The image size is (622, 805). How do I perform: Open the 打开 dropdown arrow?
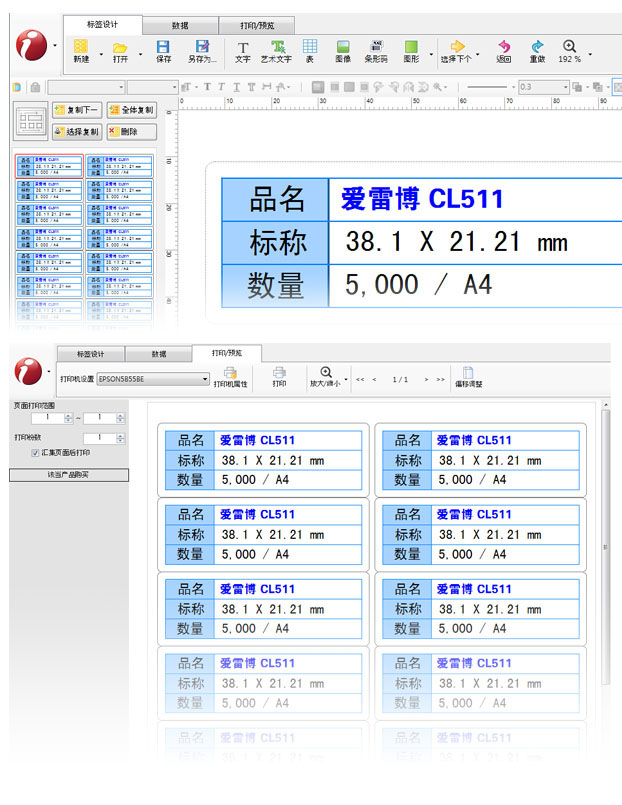coord(141,54)
